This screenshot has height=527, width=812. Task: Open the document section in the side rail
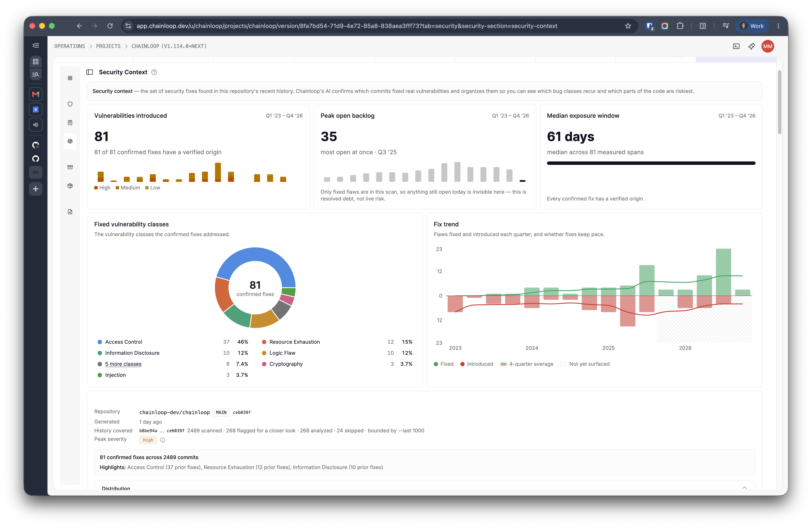tap(70, 212)
